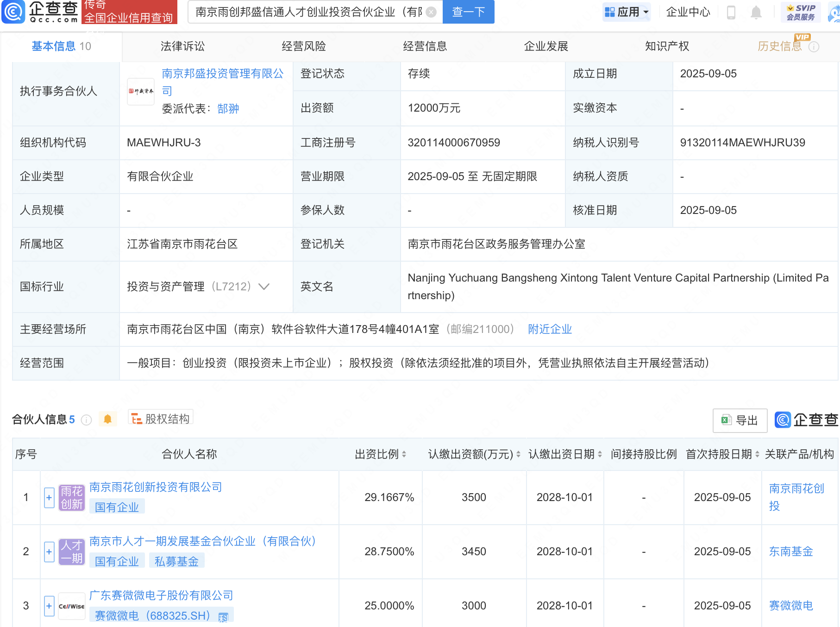Viewport: 840px width, 627px height.
Task: Click info icon beside 合伙人信息
Action: click(87, 420)
